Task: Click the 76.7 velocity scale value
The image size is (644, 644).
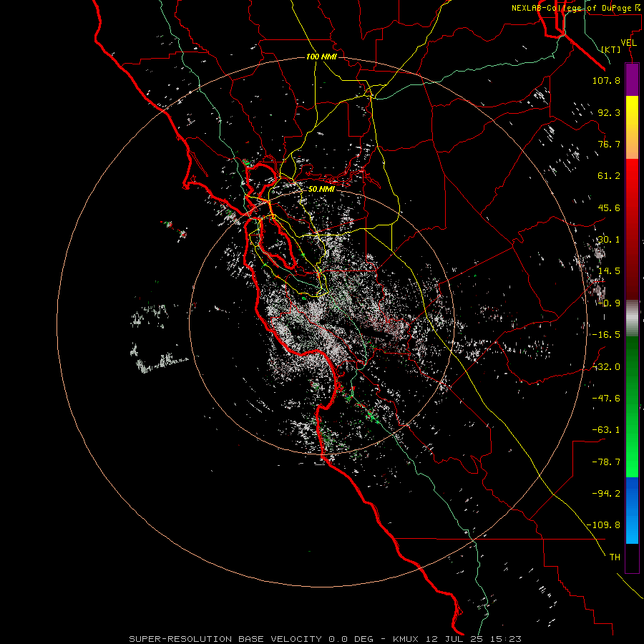Action: 609,144
